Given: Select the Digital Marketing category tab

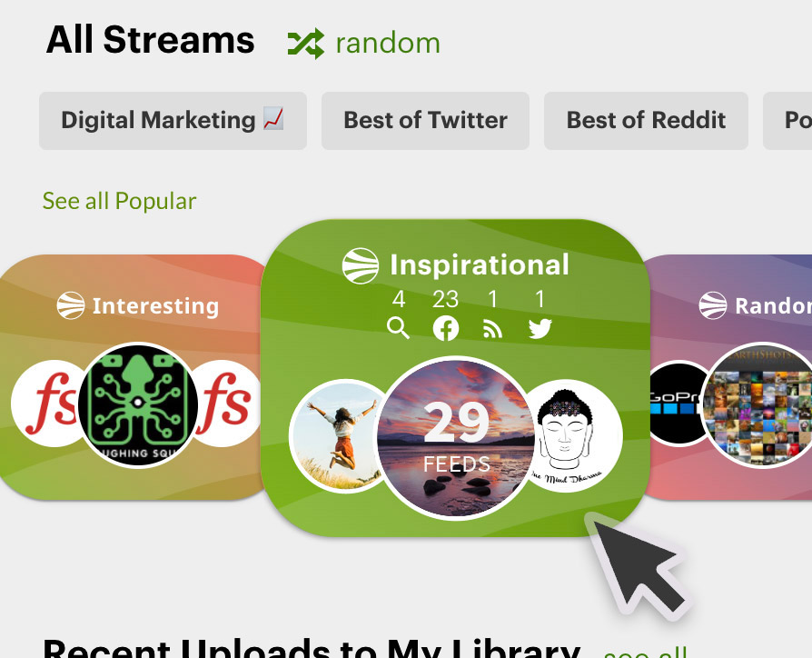Looking at the screenshot, I should pos(173,121).
